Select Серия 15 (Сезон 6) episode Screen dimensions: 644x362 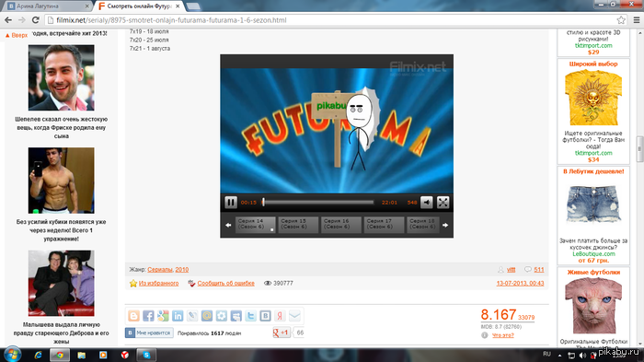[x=298, y=225]
